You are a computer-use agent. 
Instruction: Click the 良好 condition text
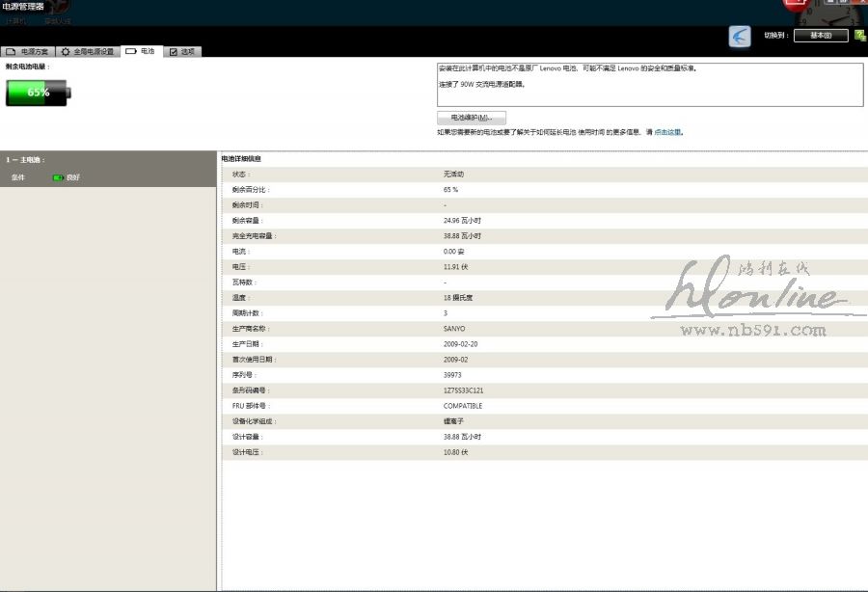point(73,177)
